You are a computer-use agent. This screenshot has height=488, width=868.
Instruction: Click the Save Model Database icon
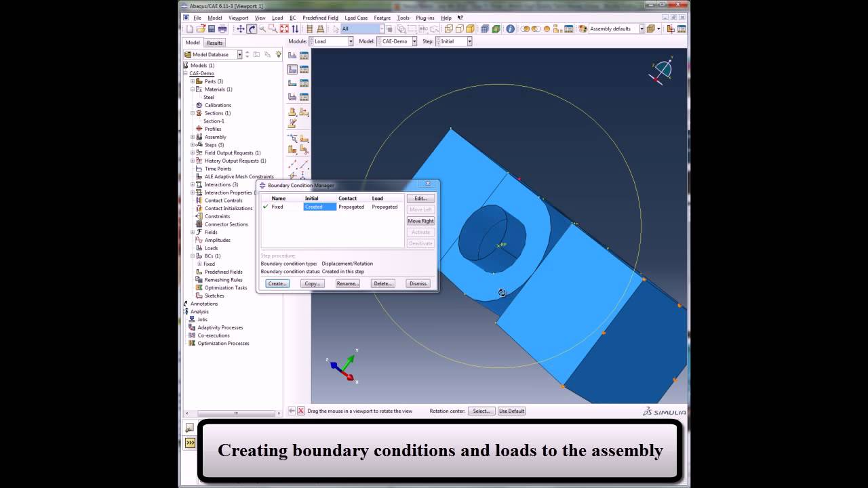click(x=212, y=28)
